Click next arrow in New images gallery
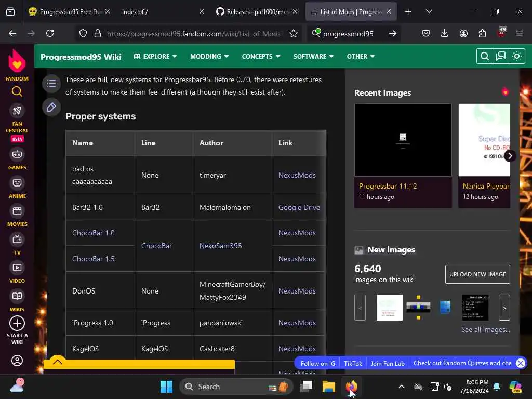532x399 pixels. (x=504, y=308)
